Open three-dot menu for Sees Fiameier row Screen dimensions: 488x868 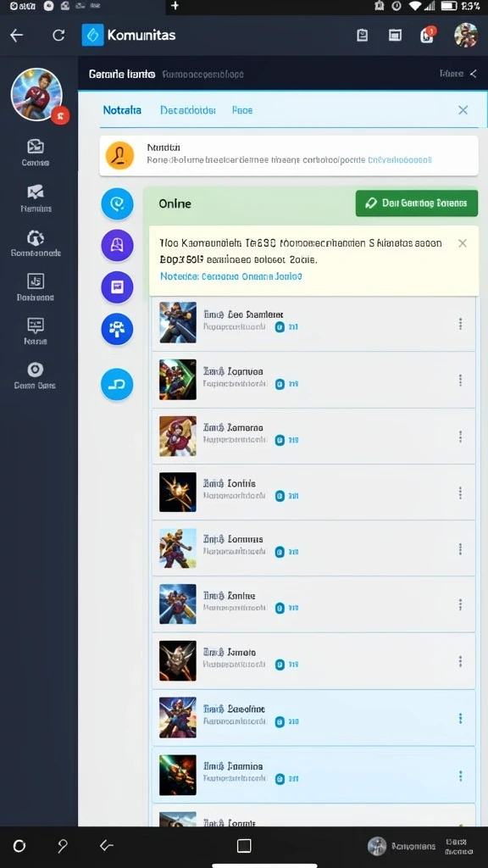click(460, 324)
